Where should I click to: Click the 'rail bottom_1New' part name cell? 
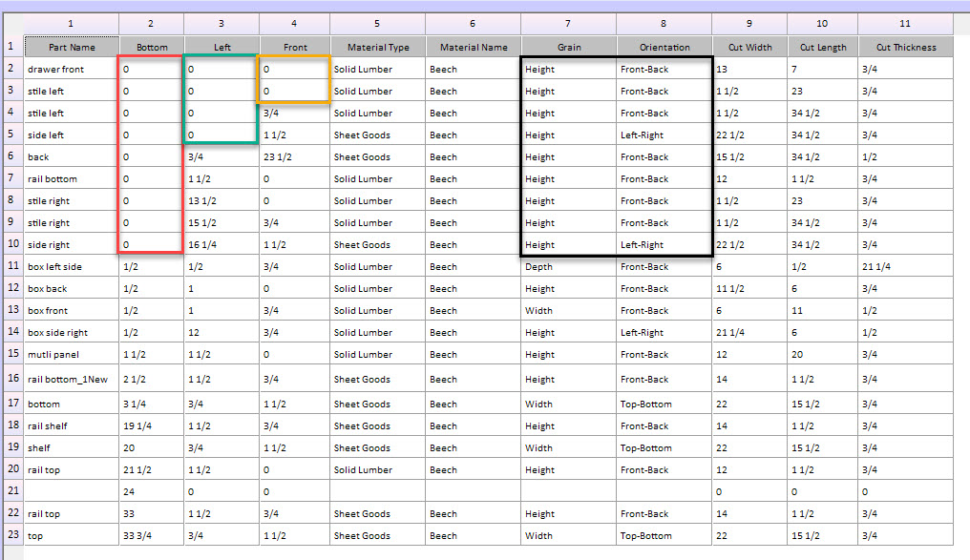pyautogui.click(x=72, y=379)
